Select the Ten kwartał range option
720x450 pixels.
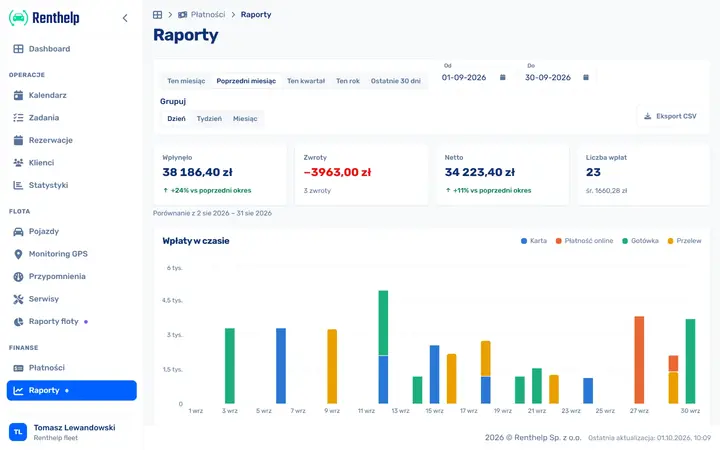306,81
